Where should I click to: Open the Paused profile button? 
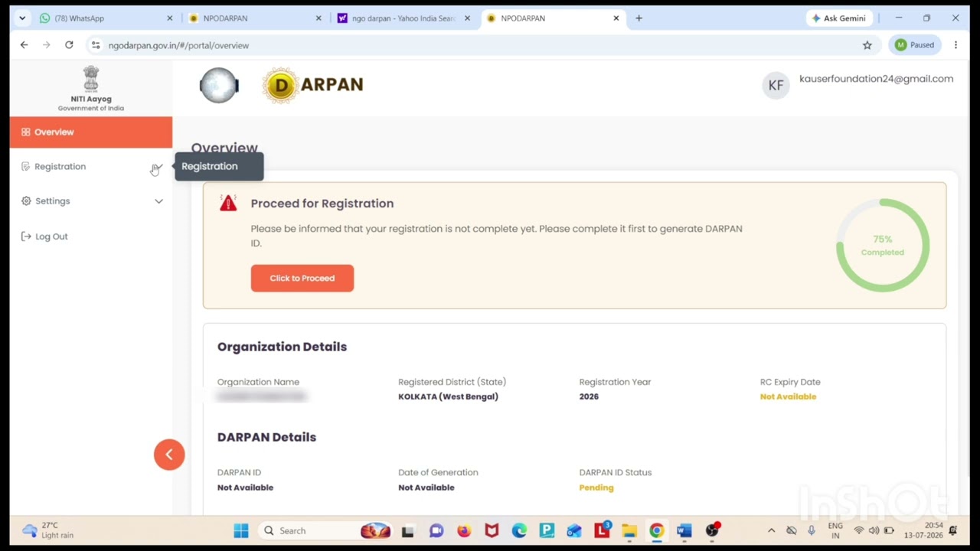tap(916, 45)
